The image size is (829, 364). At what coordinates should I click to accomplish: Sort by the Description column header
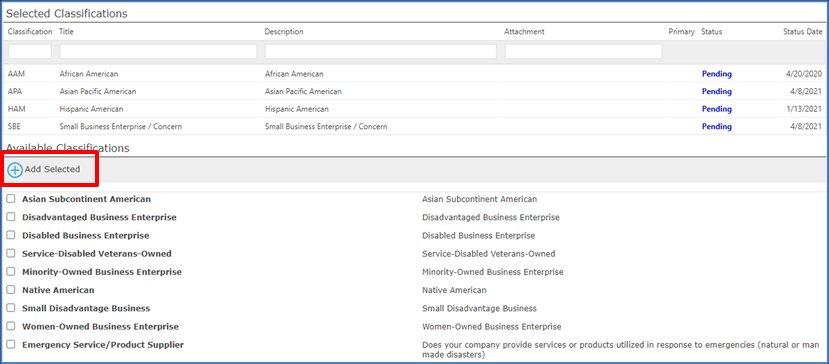284,32
